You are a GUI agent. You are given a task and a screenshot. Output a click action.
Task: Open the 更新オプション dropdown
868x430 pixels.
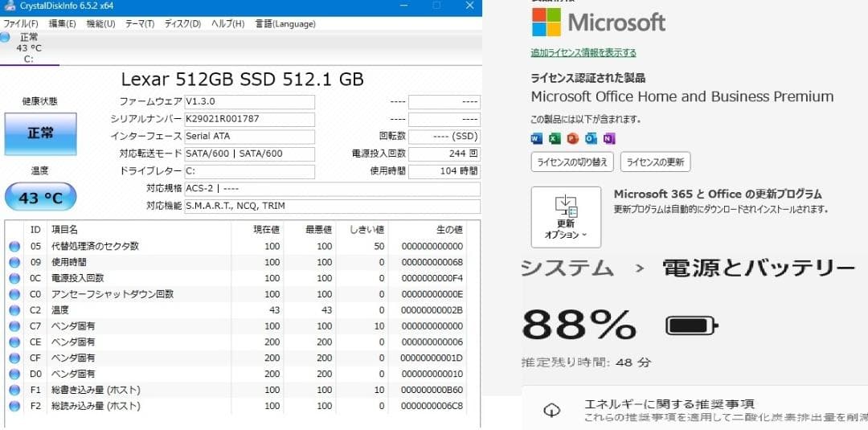566,217
